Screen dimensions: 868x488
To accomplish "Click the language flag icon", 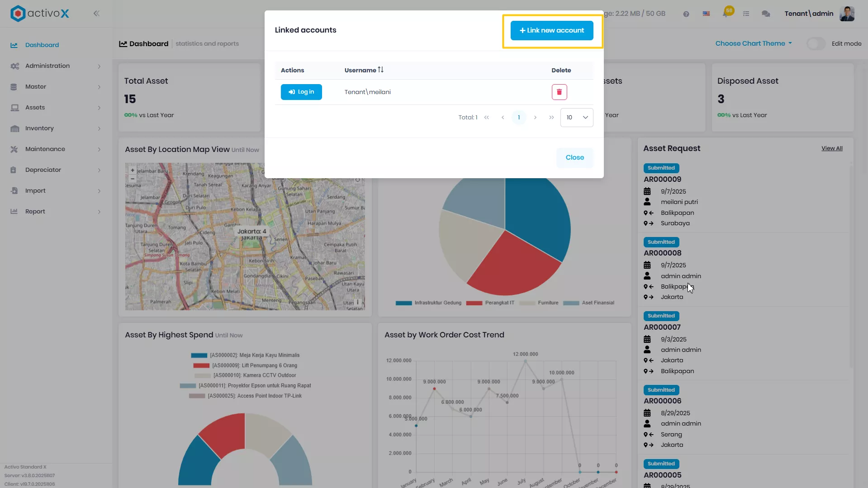I will tap(706, 14).
